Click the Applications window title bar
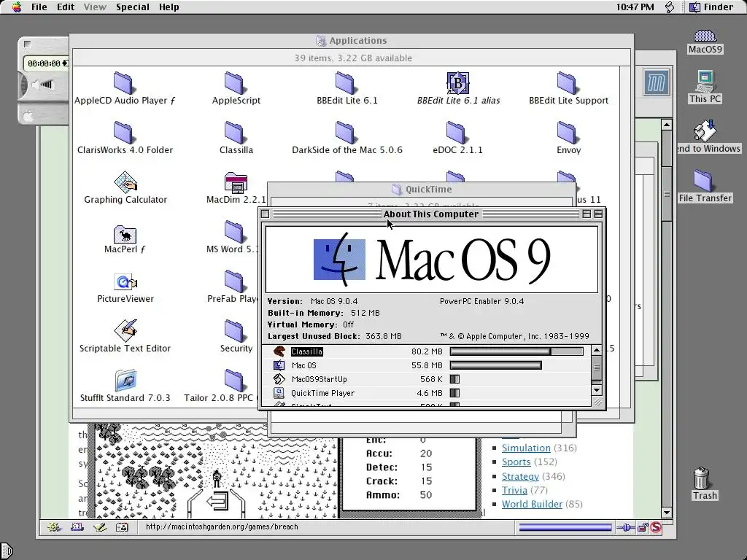 (x=352, y=41)
